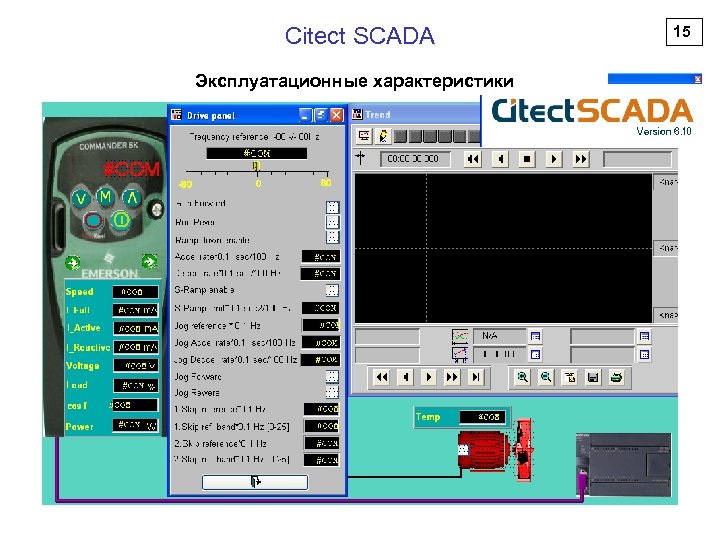The height and width of the screenshot is (540, 720).
Task: Click the red stop/reset key on drive keypad
Action: point(94,220)
